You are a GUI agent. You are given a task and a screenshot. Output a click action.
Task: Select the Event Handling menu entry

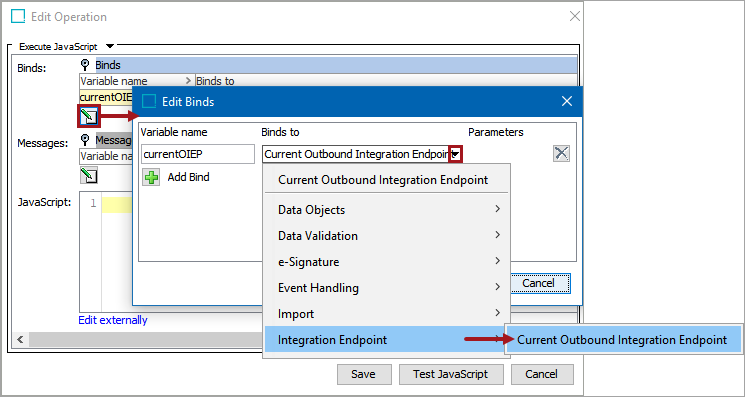[387, 288]
